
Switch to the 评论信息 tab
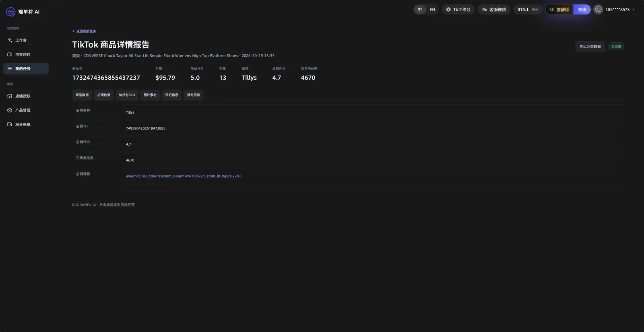pyautogui.click(x=172, y=95)
